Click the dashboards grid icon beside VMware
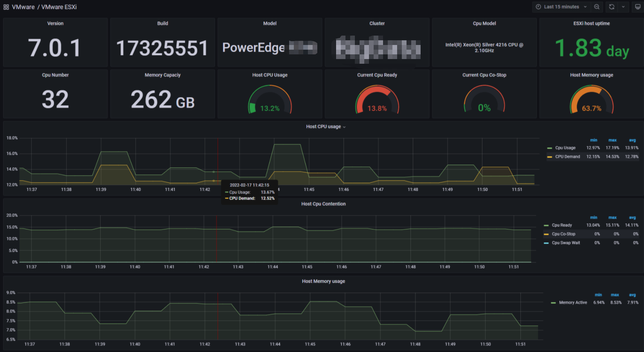This screenshot has width=644, height=352. pos(6,7)
